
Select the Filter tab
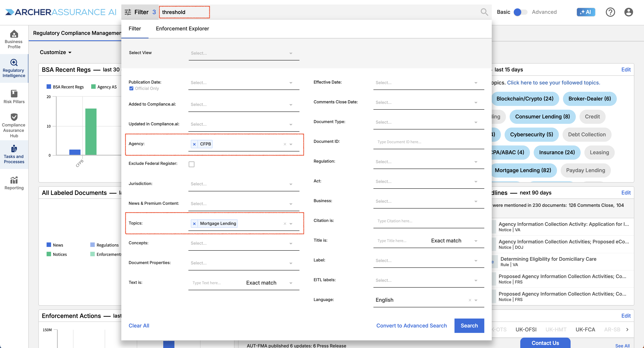coord(135,29)
